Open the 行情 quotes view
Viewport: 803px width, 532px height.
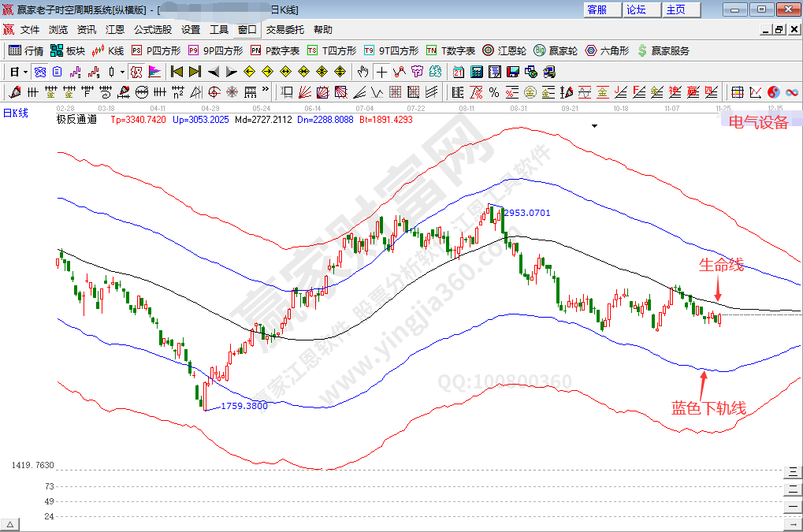pos(26,50)
